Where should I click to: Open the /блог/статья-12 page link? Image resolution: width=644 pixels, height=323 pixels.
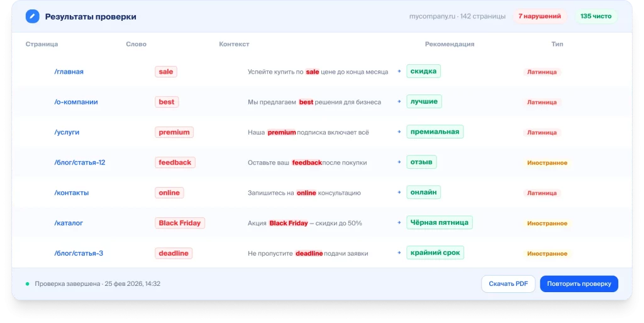point(79,162)
